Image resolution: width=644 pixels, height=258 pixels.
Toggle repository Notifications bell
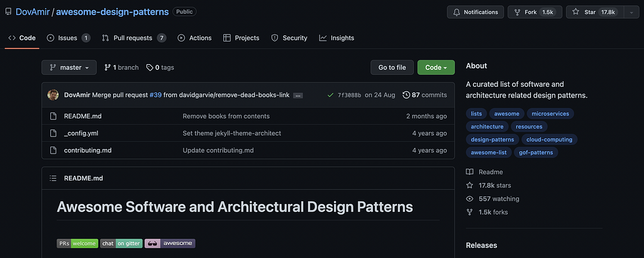pyautogui.click(x=475, y=12)
